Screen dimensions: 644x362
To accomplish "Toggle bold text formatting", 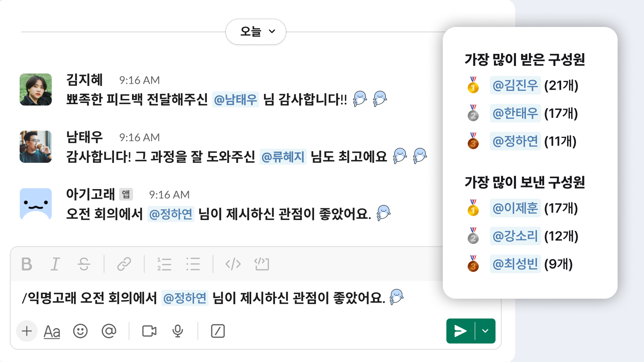I will (x=27, y=264).
